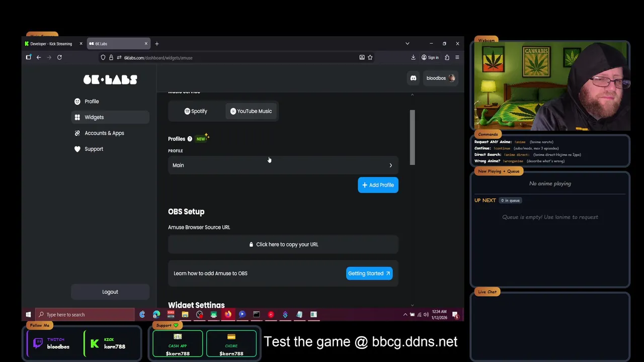Open the Getting Started link

tap(369, 274)
